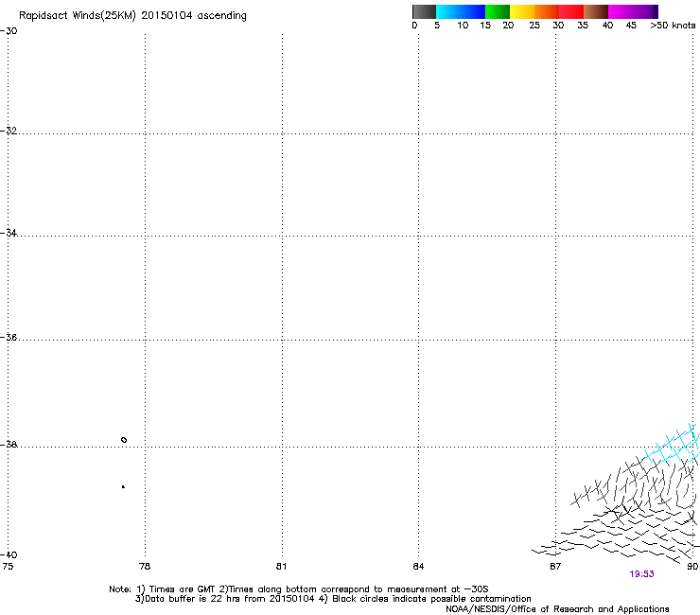This screenshot has height=615, width=700.
Task: Click the cyan wind barbs cluster
Action: click(x=674, y=444)
